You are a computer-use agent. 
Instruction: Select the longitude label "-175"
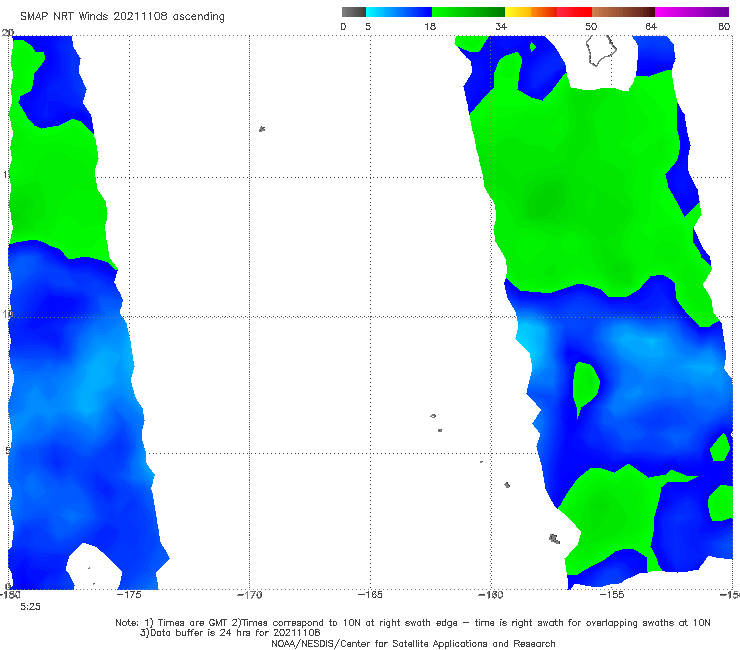pos(129,595)
